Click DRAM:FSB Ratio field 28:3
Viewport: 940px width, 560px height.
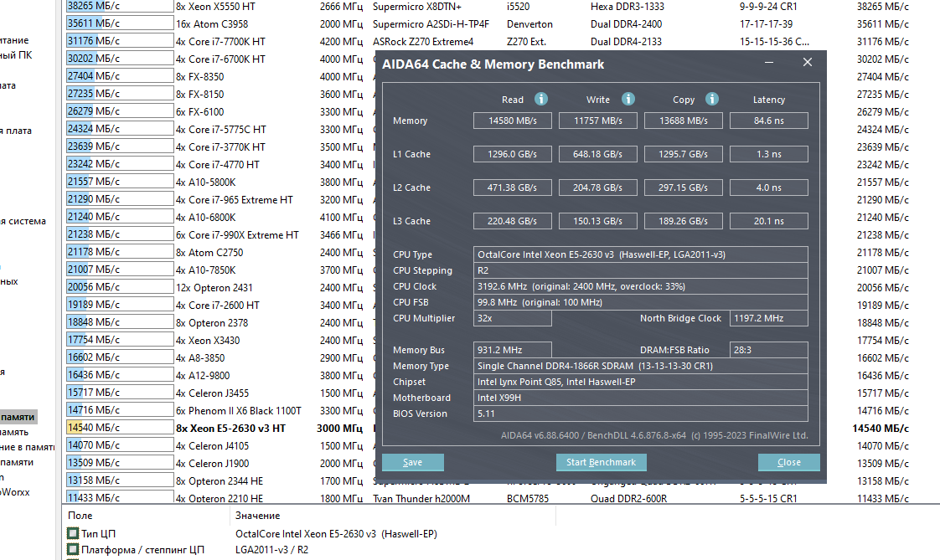tap(768, 350)
